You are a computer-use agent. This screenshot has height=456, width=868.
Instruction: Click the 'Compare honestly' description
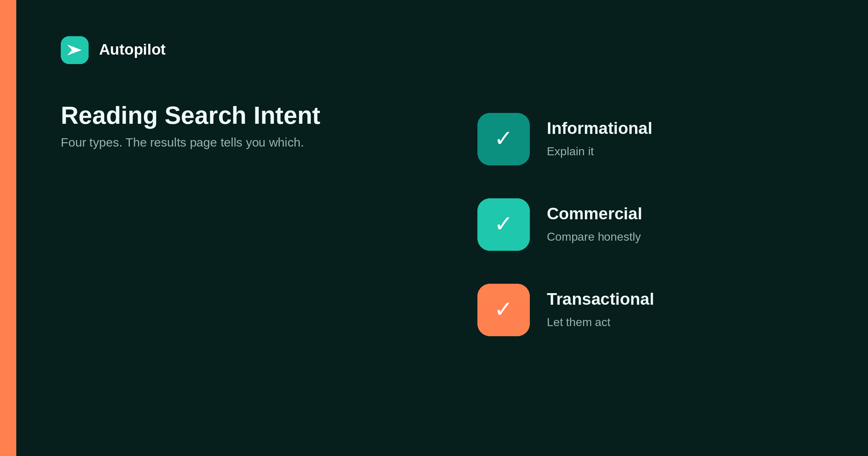pos(593,237)
